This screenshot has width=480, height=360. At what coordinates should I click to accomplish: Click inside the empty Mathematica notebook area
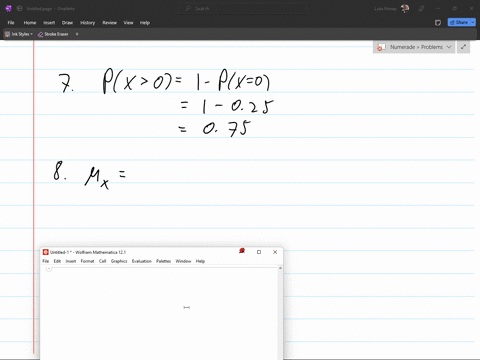[160, 313]
